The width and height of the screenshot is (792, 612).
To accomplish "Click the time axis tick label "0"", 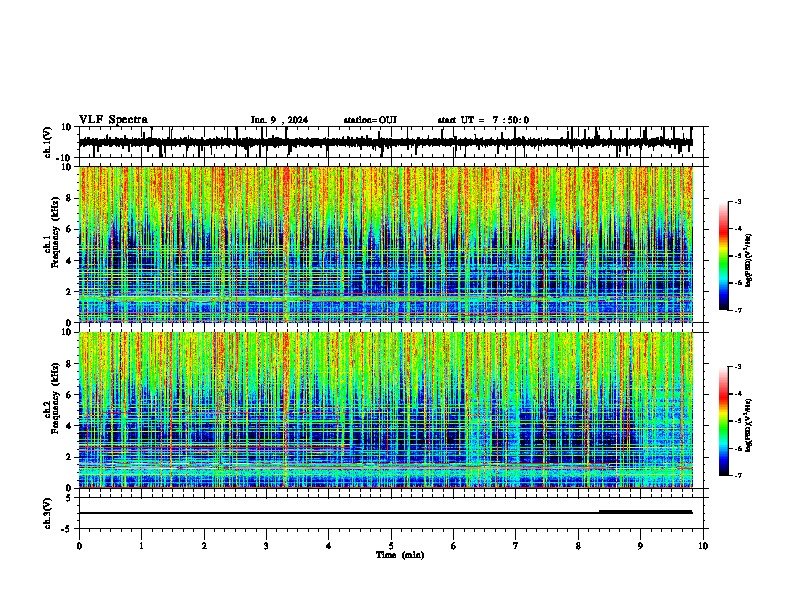I will click(79, 546).
